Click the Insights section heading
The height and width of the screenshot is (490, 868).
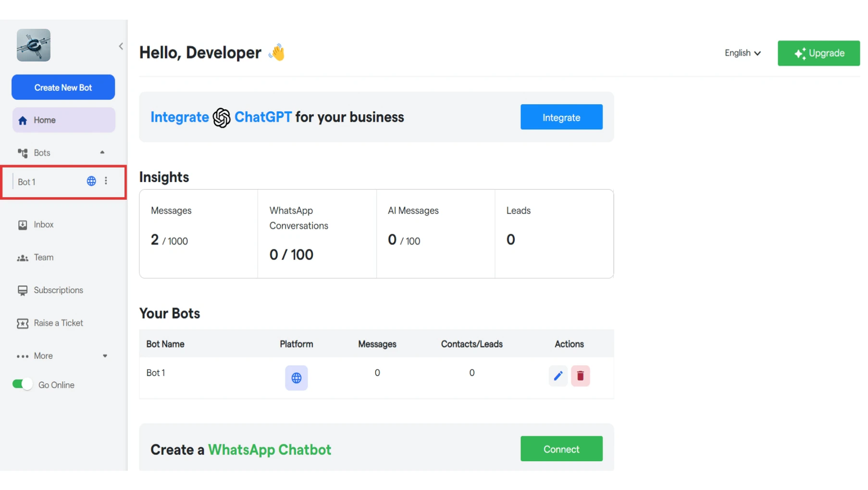[x=164, y=177]
